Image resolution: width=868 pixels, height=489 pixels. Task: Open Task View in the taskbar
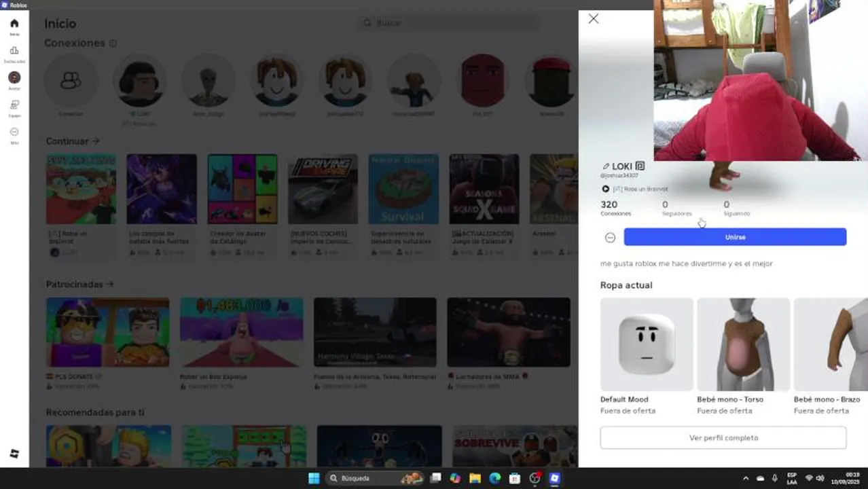(x=436, y=478)
